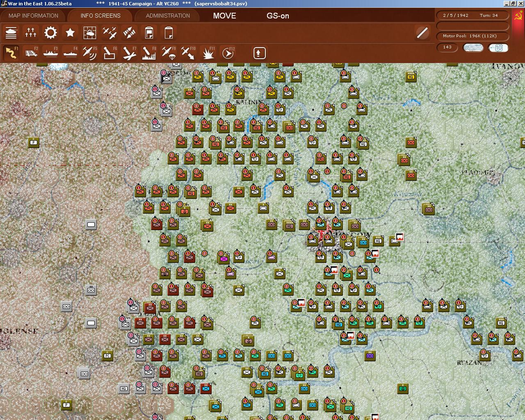Click the 2/5/1942 Turn 34 date field
The width and height of the screenshot is (525, 420).
tap(472, 15)
